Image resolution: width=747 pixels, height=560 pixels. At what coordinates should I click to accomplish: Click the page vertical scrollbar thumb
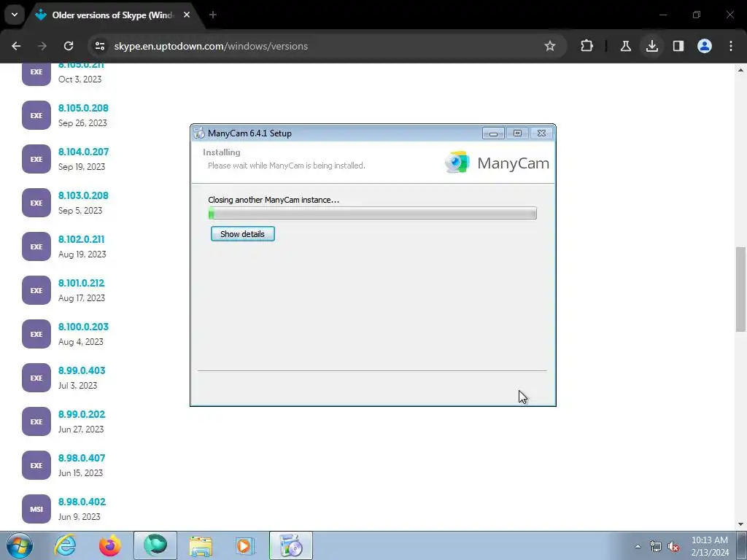(x=740, y=289)
